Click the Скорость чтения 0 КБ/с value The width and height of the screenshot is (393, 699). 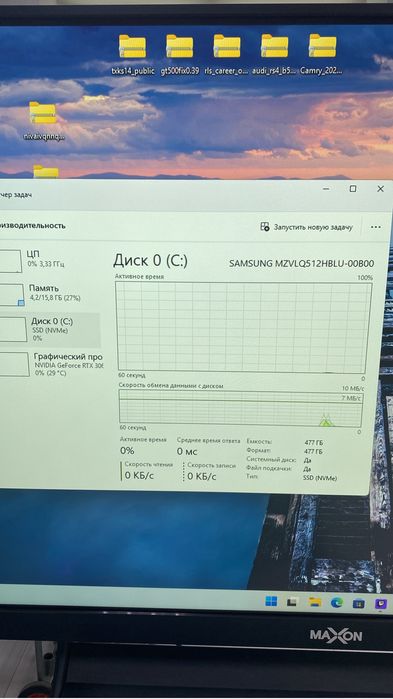point(139,476)
